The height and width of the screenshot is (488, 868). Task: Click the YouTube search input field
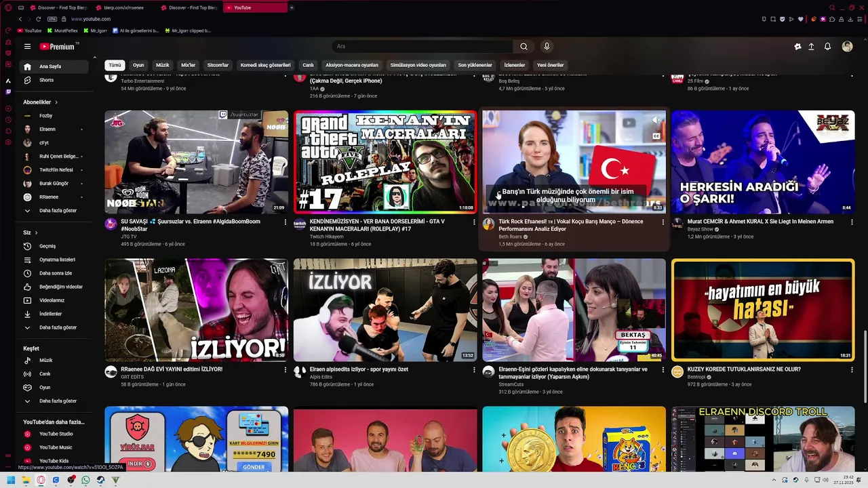point(422,47)
